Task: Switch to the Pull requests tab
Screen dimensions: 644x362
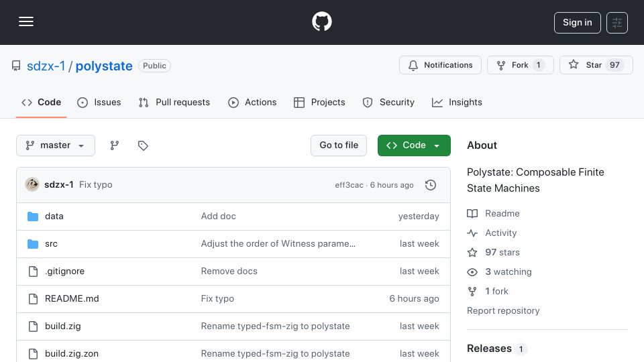Action: (x=174, y=102)
